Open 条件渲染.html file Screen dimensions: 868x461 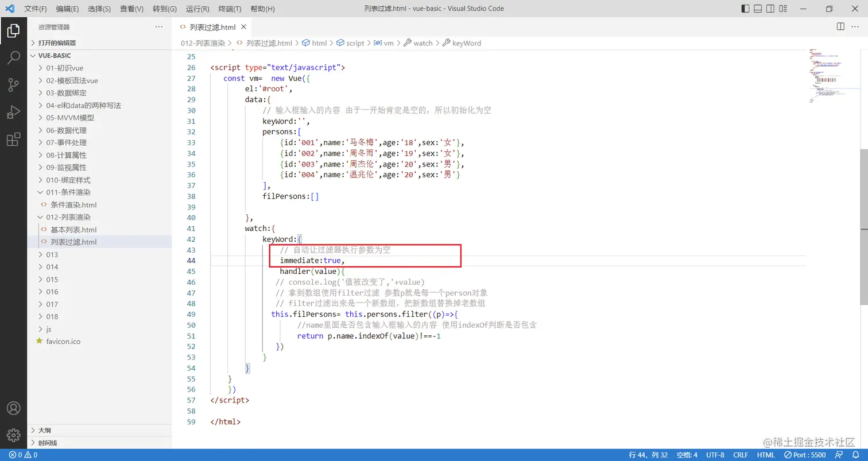point(99,205)
